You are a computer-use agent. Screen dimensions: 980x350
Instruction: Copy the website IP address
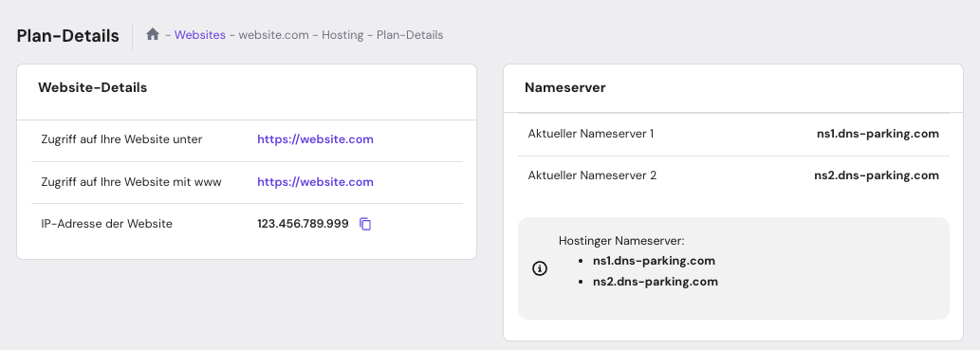(x=365, y=224)
